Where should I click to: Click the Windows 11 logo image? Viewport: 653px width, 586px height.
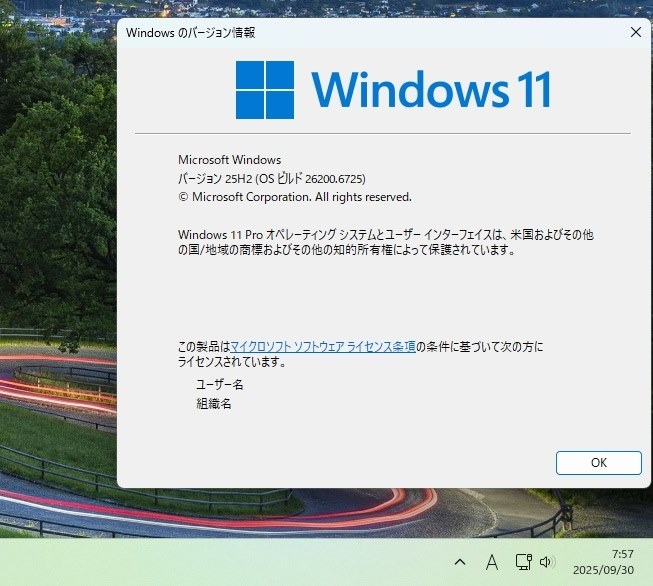[393, 90]
